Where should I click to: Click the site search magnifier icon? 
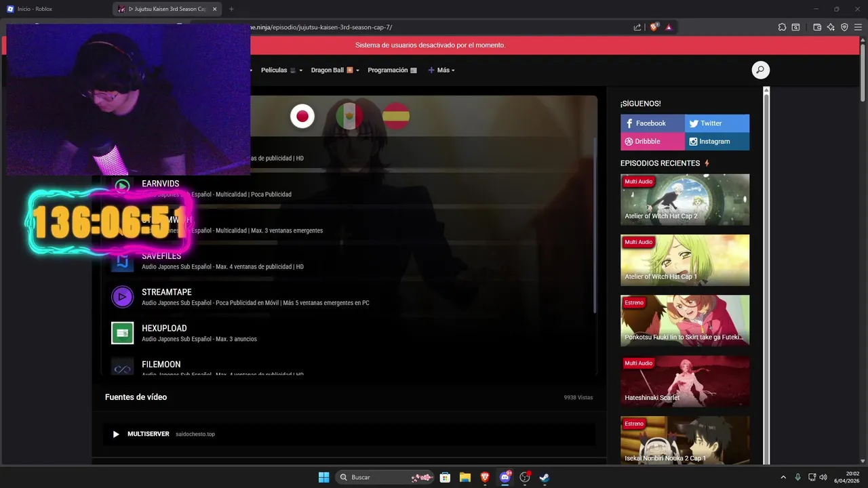point(760,70)
